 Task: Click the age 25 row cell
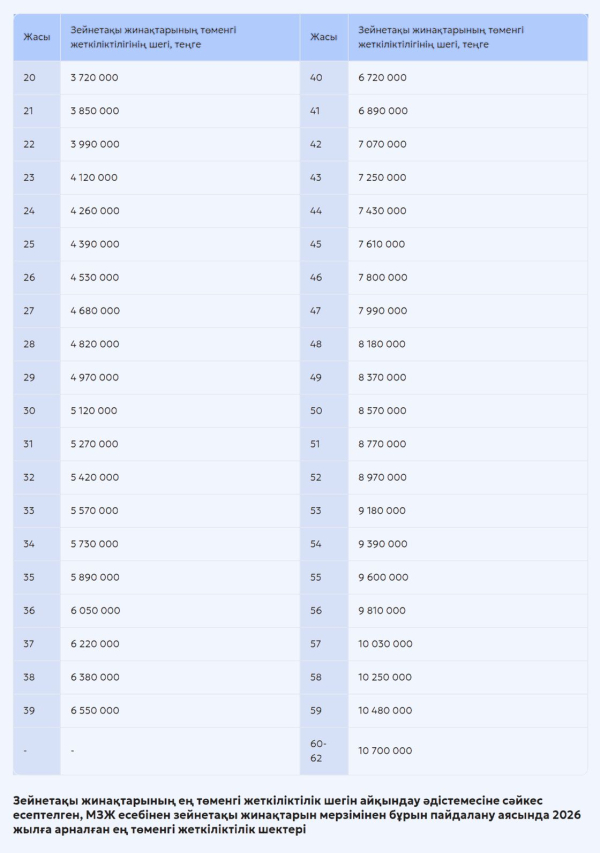click(x=29, y=244)
